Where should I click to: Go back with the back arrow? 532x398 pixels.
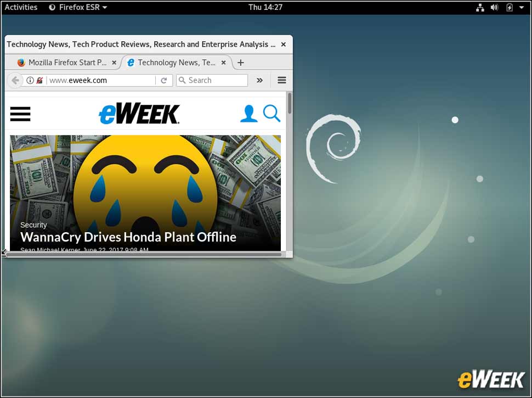(15, 81)
